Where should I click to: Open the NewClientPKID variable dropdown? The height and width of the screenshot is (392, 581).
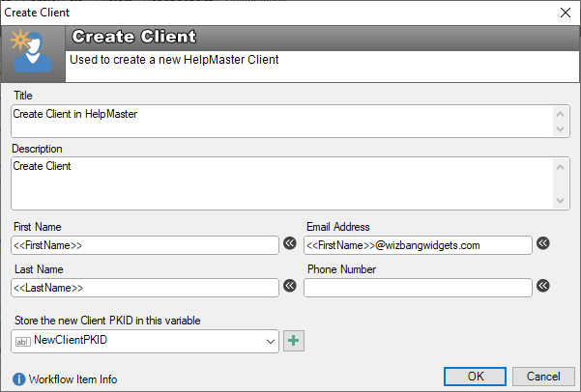[x=270, y=341]
